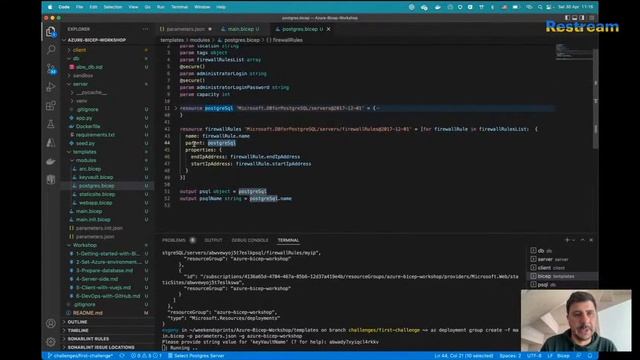Expand the SONARLINT RULES section
Image resolution: width=640 pixels, height=360 pixels.
point(88,339)
